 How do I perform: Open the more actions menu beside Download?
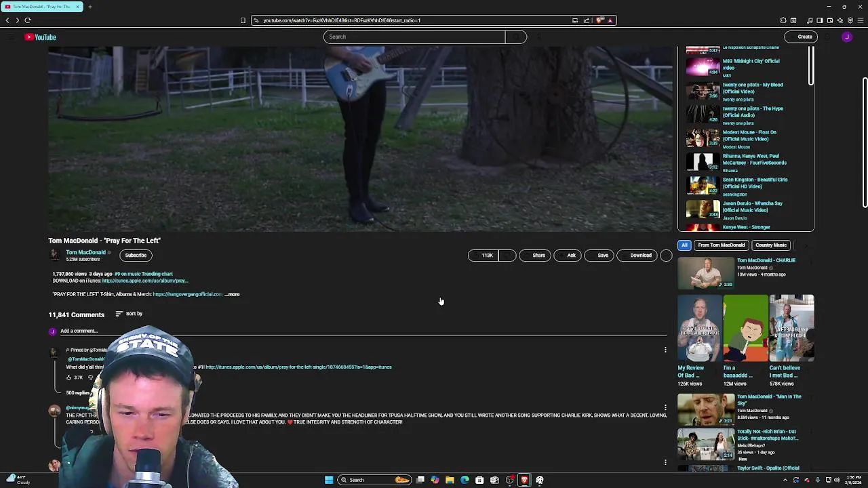click(x=666, y=256)
